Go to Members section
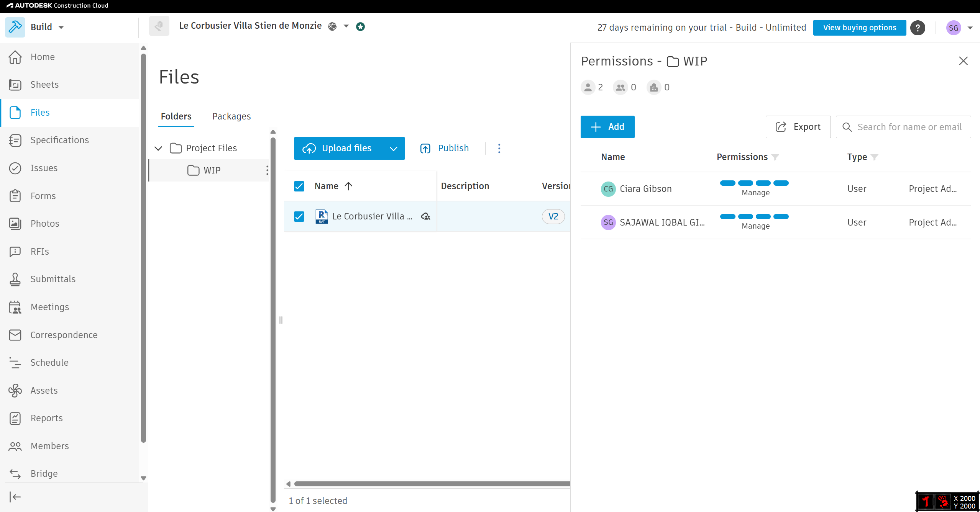Screen dimensions: 980x512 (x=49, y=446)
